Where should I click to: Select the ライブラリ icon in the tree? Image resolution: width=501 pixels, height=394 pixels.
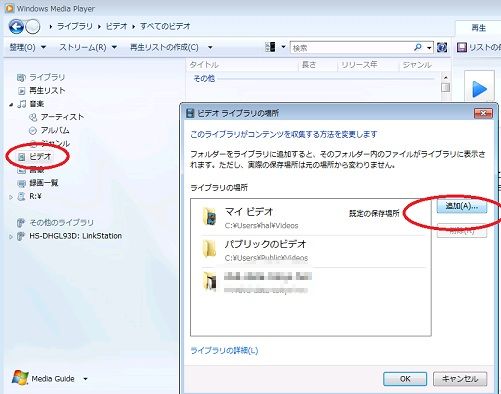click(x=21, y=78)
